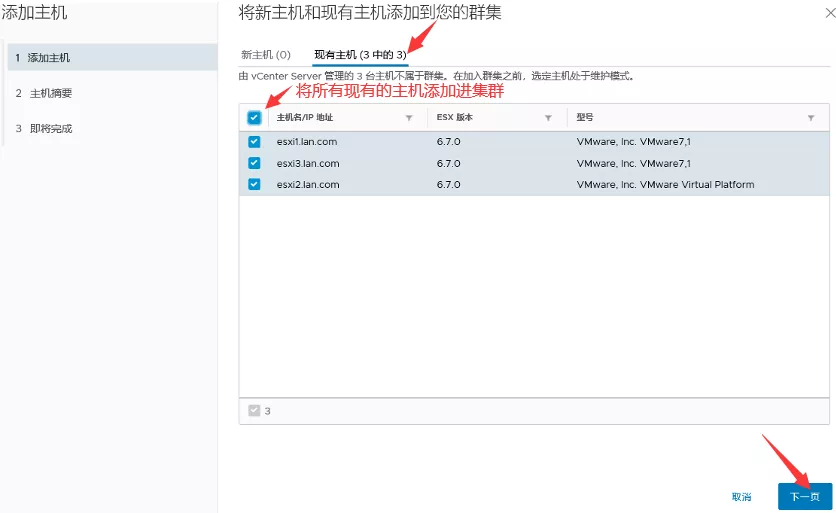Screen dimensions: 836x513
Task: Jump to wizard step 3 即将完成
Action: 50,128
